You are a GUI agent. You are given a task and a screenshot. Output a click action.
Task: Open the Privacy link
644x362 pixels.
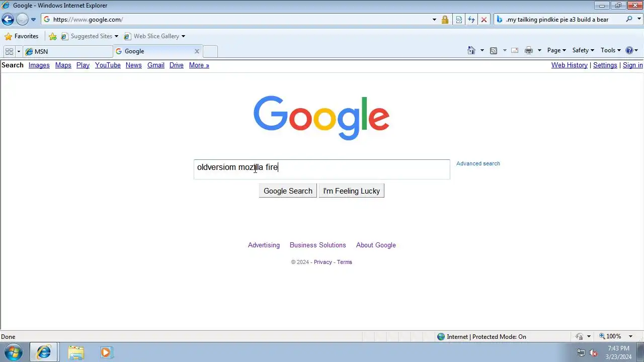(x=323, y=262)
